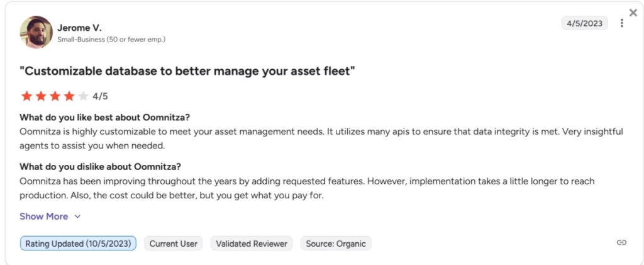Close the review card with the X
This screenshot has height=265, width=644.
(x=633, y=13)
